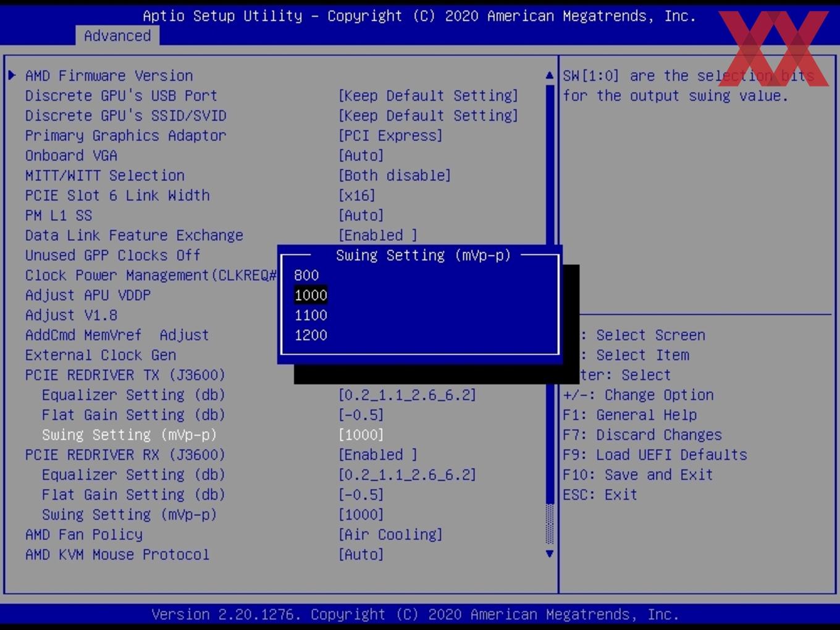This screenshot has height=630, width=840.
Task: Select AddCmd MemVref Adjust label
Action: tap(117, 335)
